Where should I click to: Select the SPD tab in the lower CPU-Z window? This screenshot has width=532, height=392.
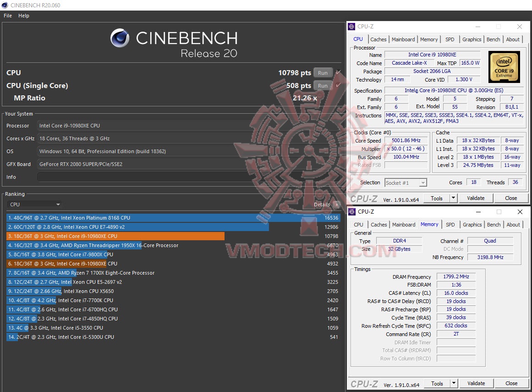tap(450, 225)
